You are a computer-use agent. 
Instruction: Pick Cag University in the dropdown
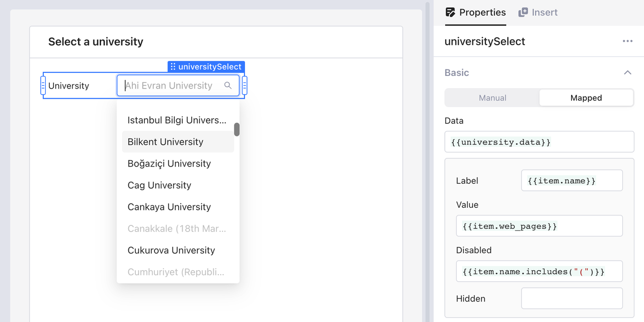(x=159, y=185)
